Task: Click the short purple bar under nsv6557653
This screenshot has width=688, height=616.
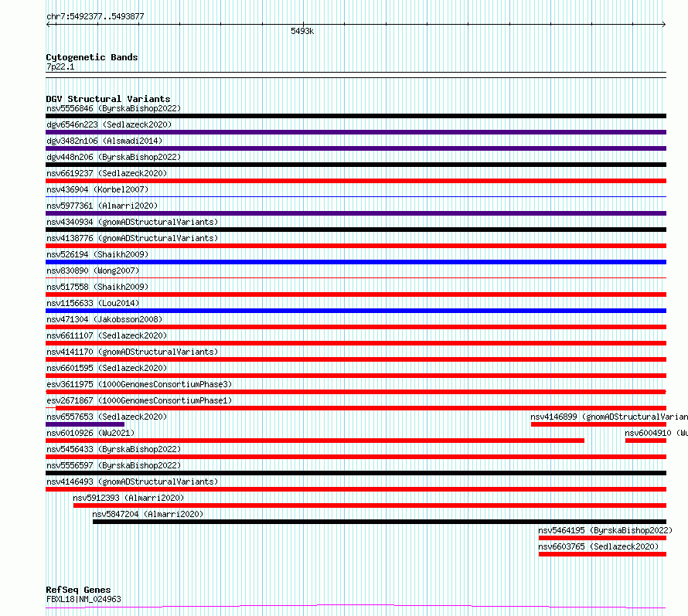Action: (85, 424)
